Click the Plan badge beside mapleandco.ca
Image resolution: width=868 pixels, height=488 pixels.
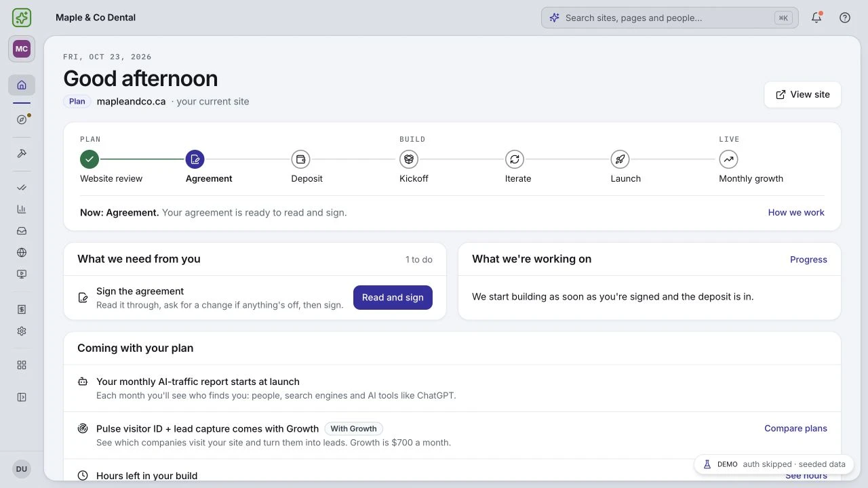(x=77, y=102)
